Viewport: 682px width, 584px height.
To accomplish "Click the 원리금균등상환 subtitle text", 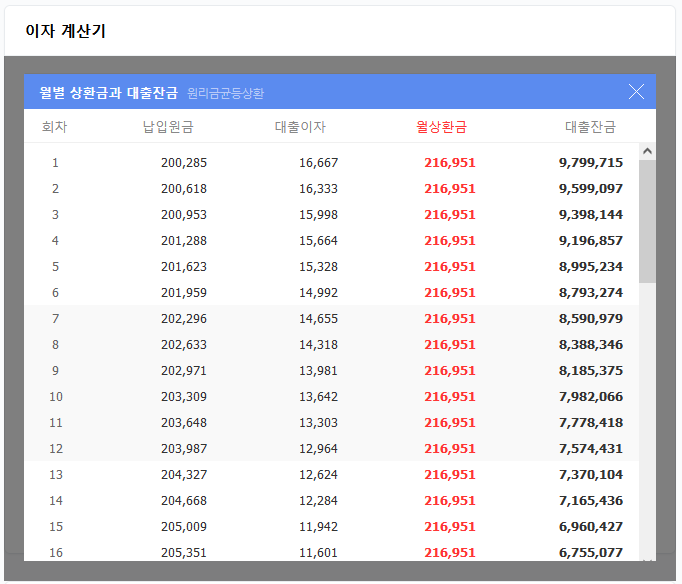I will (225, 93).
